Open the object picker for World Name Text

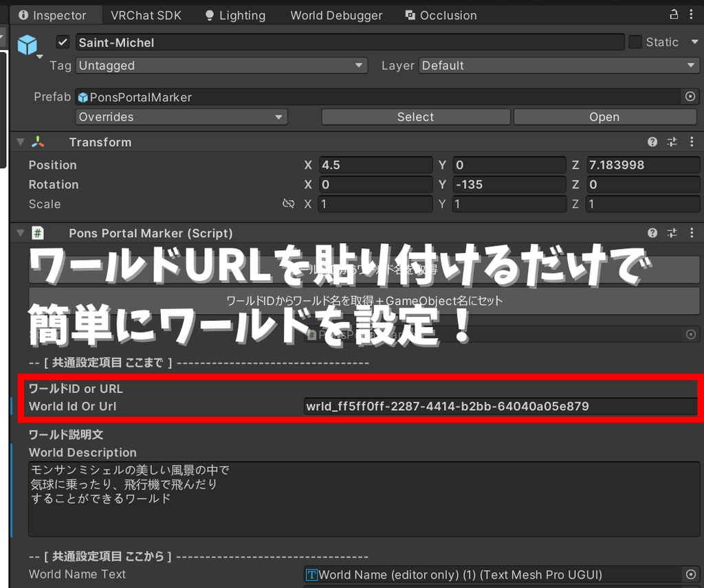tap(692, 574)
